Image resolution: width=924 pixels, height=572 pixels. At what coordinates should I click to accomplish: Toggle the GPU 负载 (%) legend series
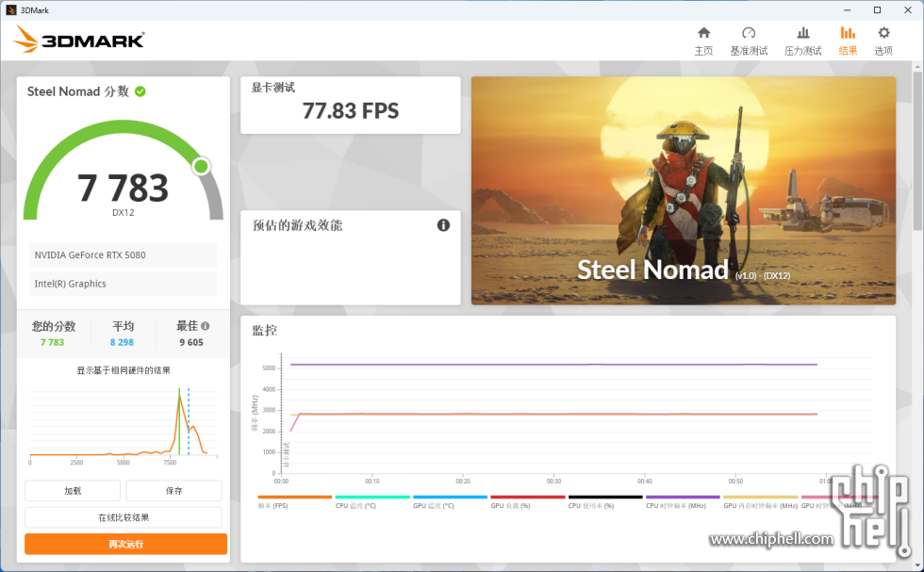pyautogui.click(x=527, y=502)
